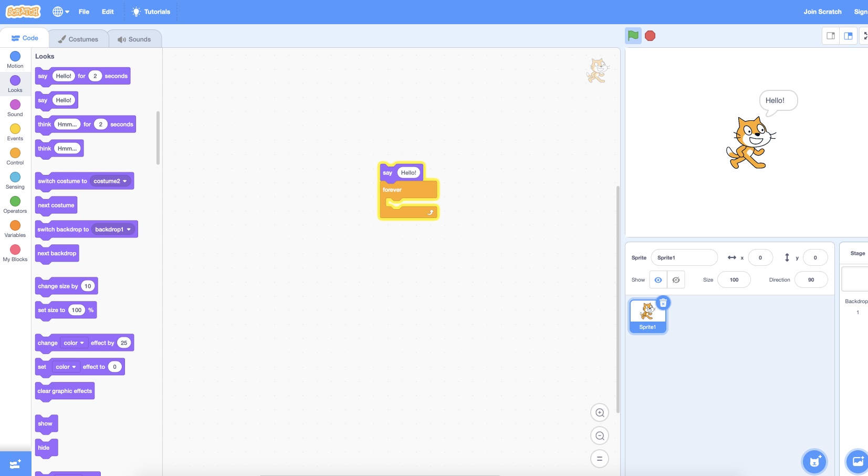Click the sprite y position field
The height and width of the screenshot is (476, 868).
pyautogui.click(x=815, y=257)
